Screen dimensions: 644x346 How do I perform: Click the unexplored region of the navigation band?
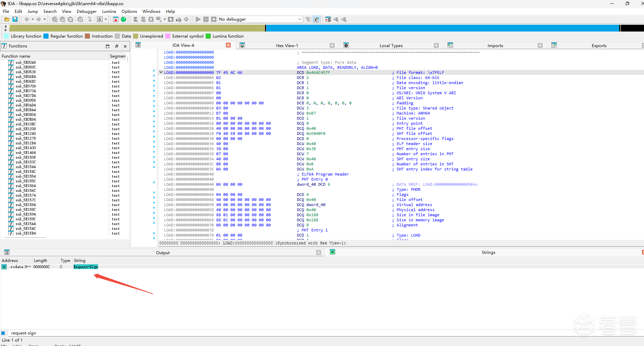(x=137, y=28)
